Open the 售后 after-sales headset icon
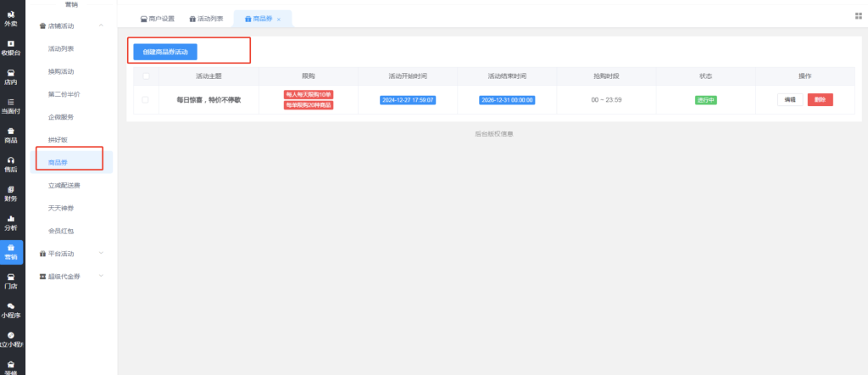The image size is (868, 375). point(10,164)
